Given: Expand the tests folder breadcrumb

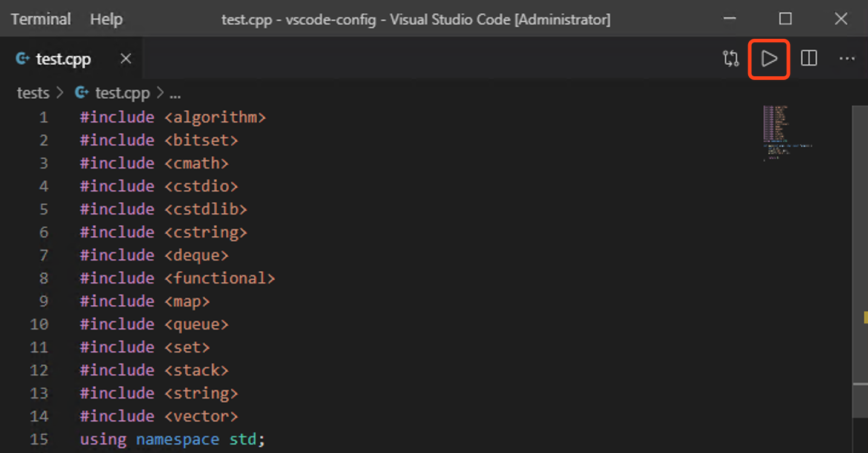Looking at the screenshot, I should click(33, 93).
